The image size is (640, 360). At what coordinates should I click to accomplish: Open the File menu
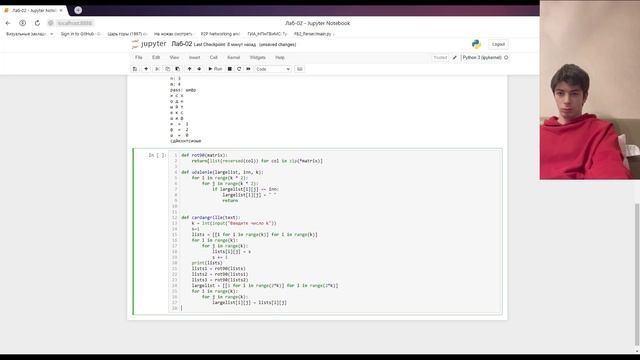[139, 58]
